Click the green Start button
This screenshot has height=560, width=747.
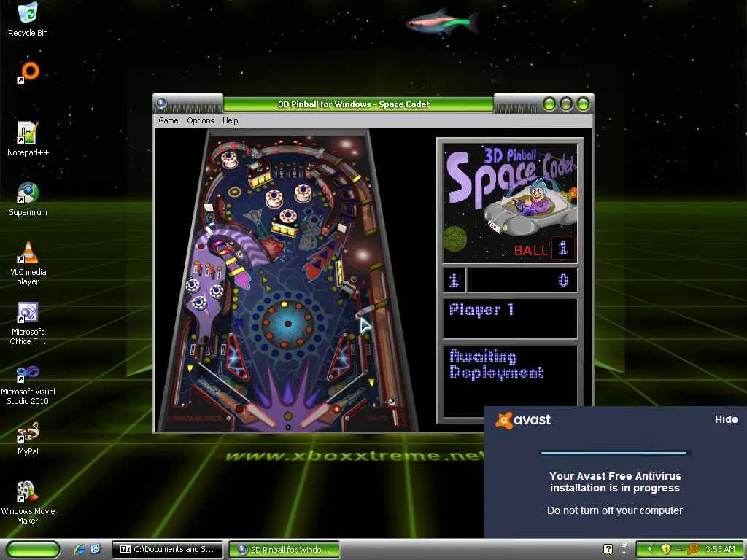[33, 550]
